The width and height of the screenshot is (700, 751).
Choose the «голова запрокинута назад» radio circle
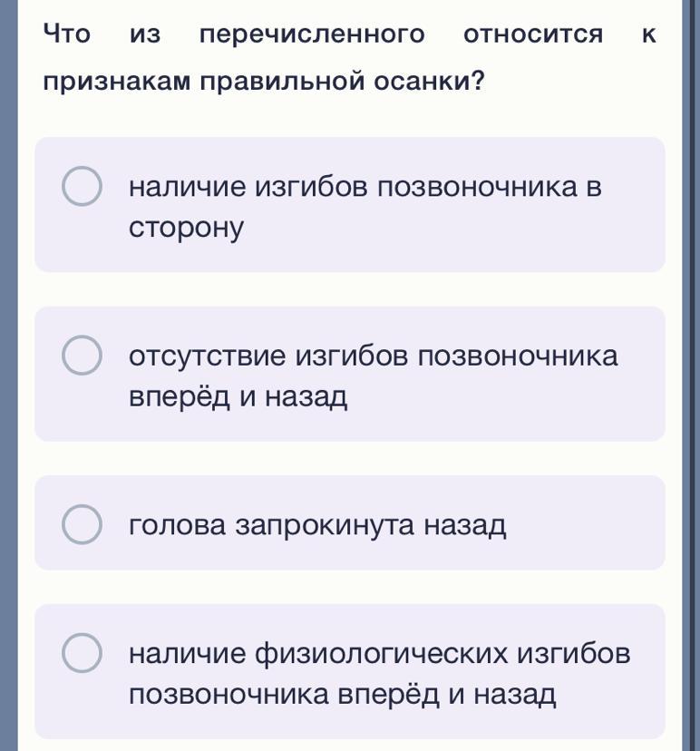pyautogui.click(x=82, y=524)
